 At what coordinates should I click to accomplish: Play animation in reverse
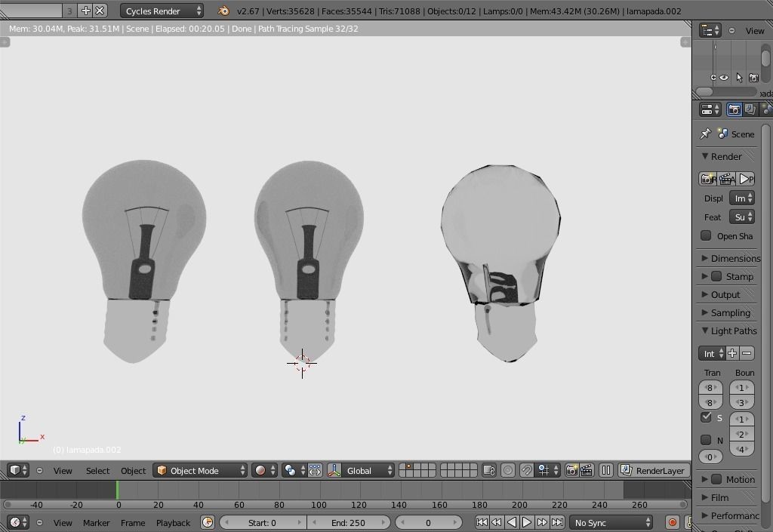tap(512, 522)
